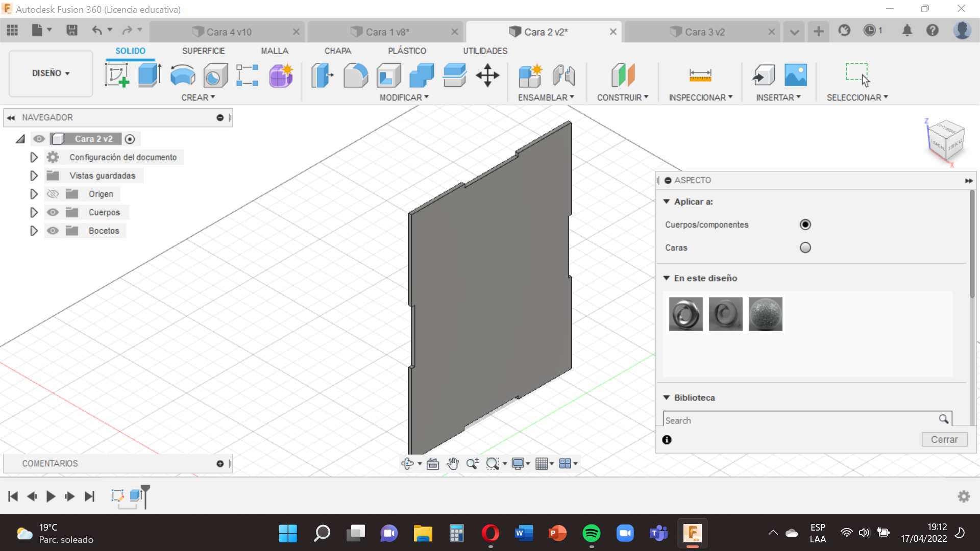This screenshot has width=980, height=551.
Task: Select the Insert Canvas image tool
Action: (x=796, y=76)
